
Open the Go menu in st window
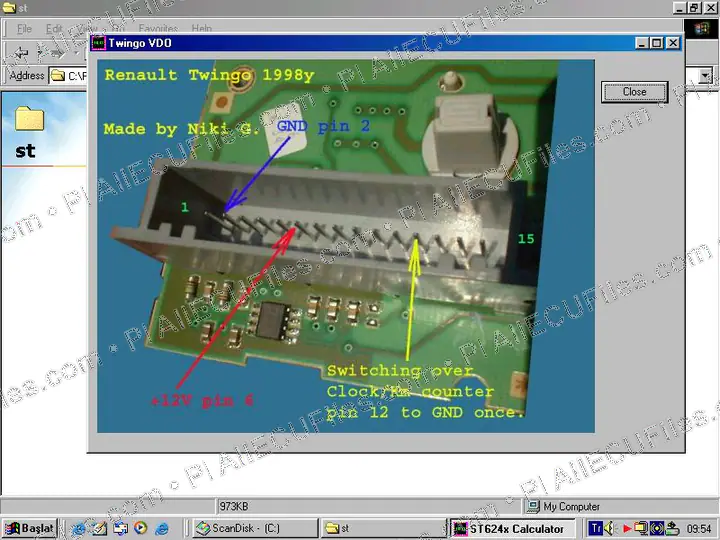tap(118, 29)
